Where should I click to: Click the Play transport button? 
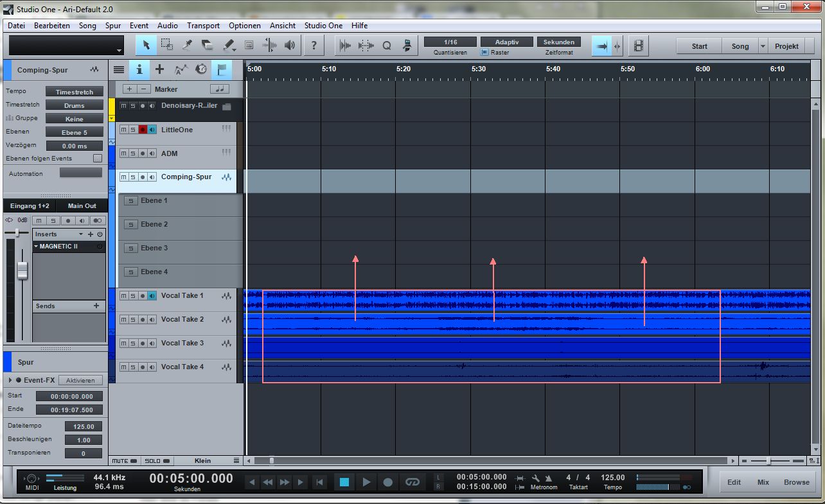[366, 482]
